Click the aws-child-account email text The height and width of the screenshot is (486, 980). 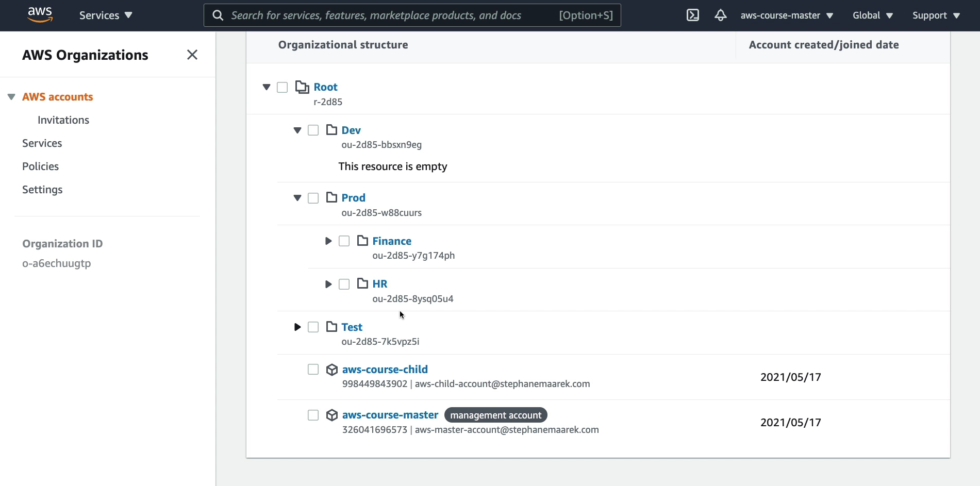point(503,384)
